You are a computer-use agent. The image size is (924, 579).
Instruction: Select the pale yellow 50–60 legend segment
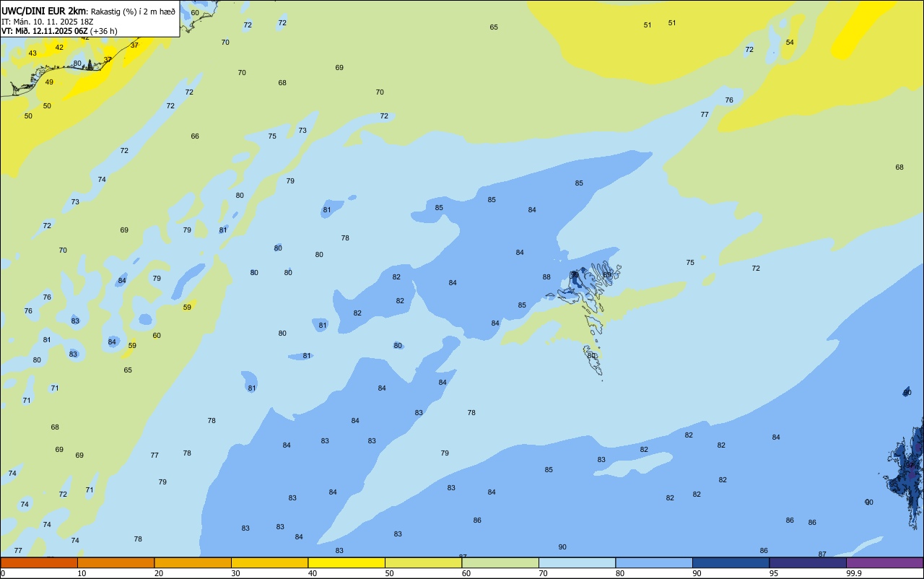424,562
